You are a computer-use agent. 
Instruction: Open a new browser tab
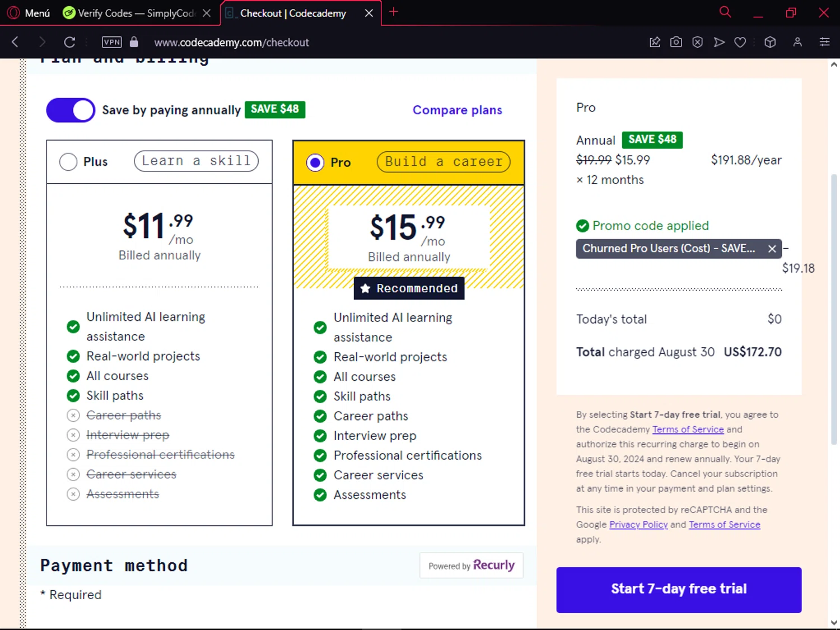394,12
